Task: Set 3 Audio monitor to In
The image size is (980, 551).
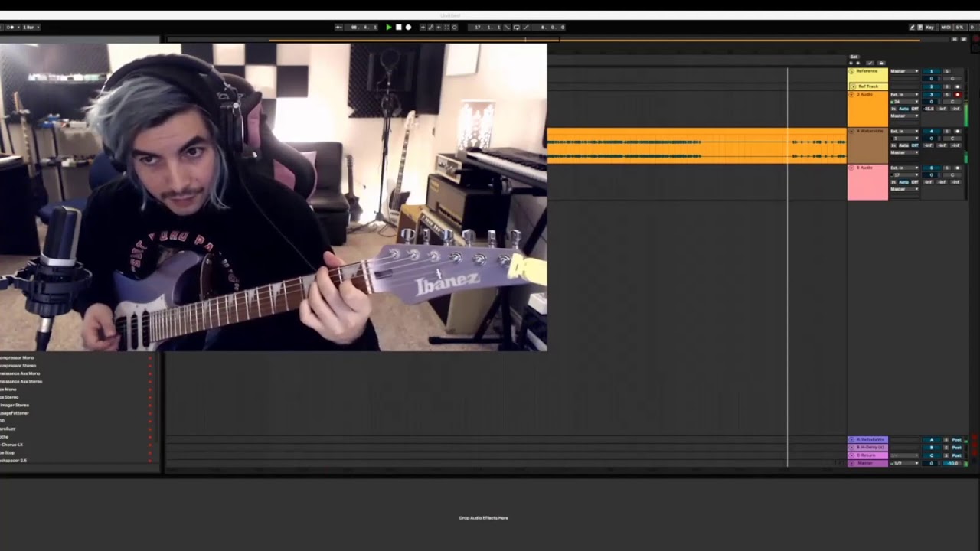Action: (x=893, y=109)
